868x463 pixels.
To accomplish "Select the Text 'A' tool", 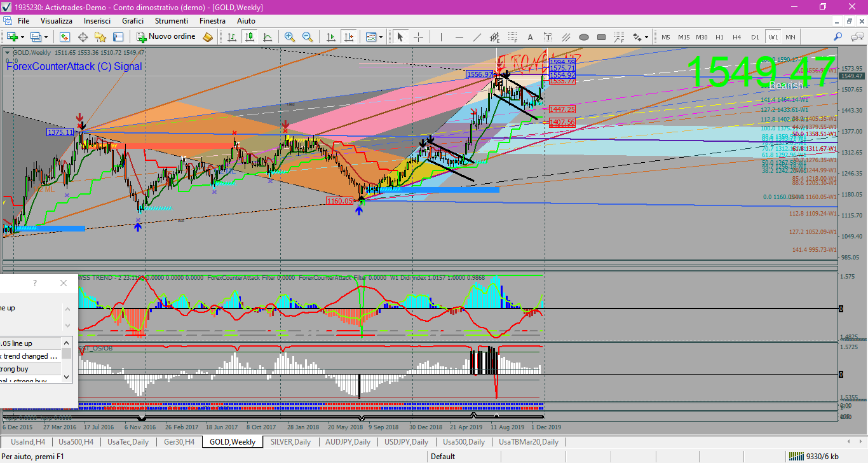I will (530, 37).
